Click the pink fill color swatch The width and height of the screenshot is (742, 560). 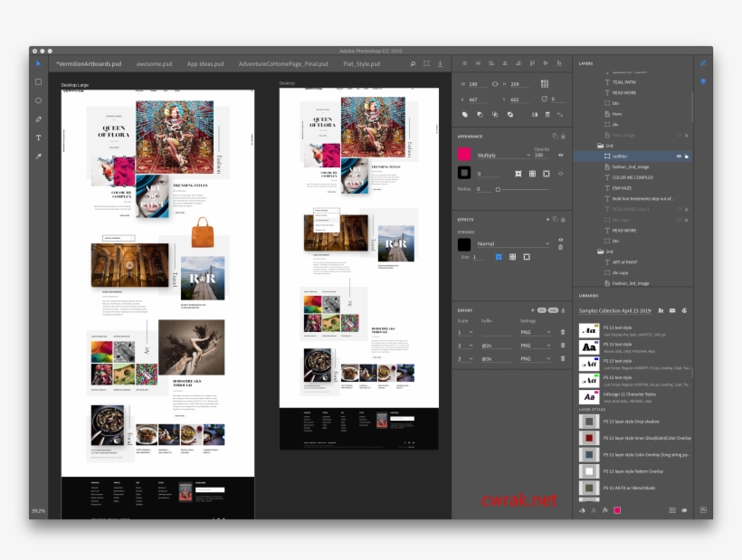(x=463, y=154)
